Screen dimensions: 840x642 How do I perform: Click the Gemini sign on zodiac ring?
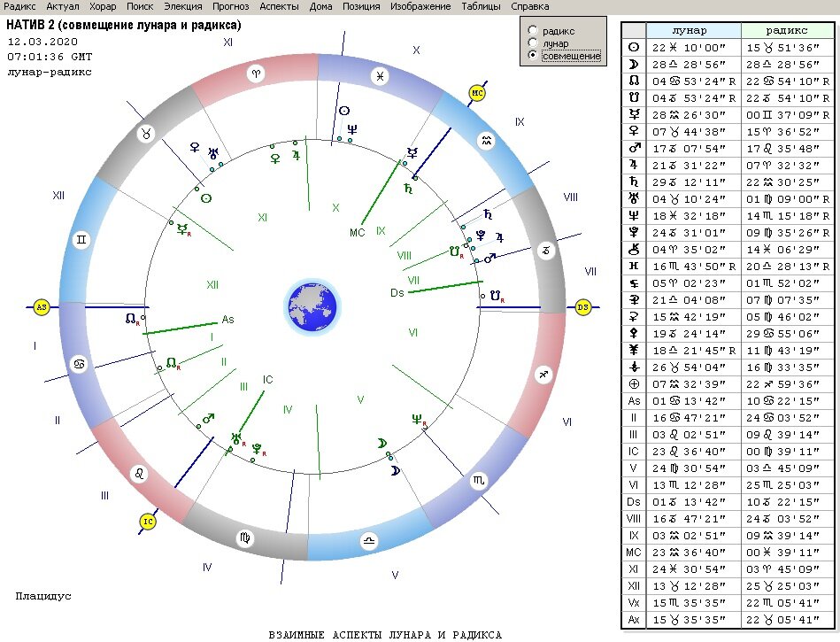(81, 240)
